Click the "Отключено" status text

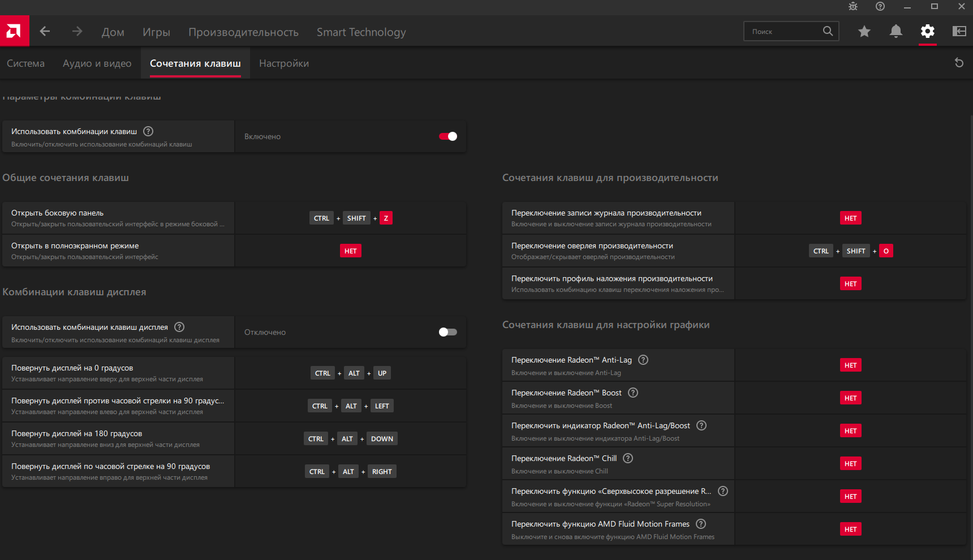coord(265,333)
